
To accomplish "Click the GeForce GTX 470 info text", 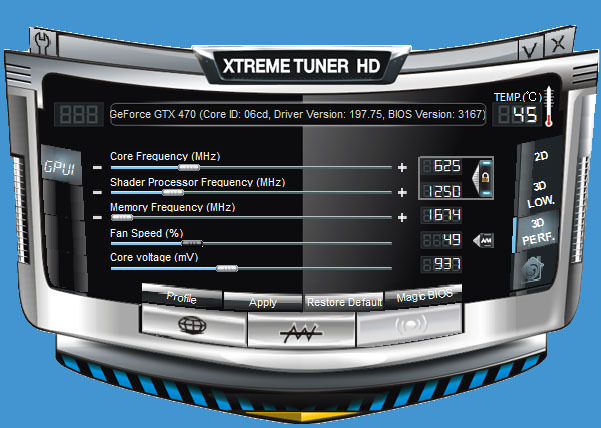I will pyautogui.click(x=298, y=114).
